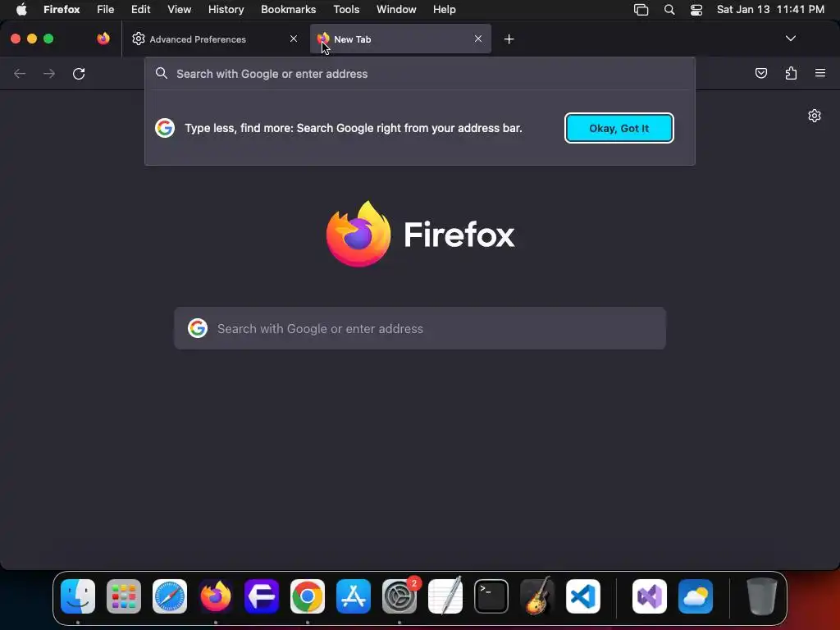Screen dimensions: 840x630
Task: Open a new tab with the plus button
Action: point(509,39)
